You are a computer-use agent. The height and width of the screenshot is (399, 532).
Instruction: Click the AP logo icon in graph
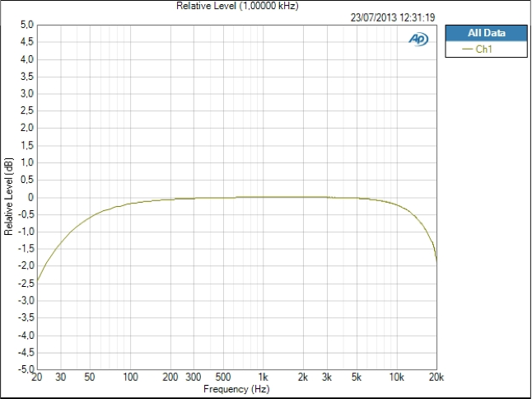[418, 40]
